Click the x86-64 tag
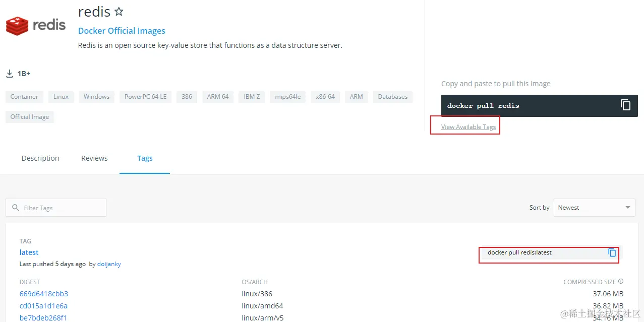The image size is (644, 322). coord(325,97)
